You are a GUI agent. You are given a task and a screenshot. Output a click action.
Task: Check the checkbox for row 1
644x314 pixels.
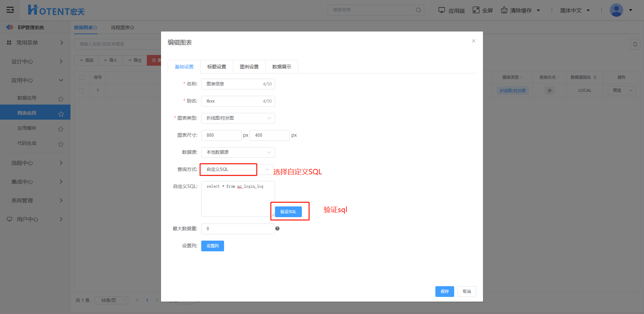(81, 90)
